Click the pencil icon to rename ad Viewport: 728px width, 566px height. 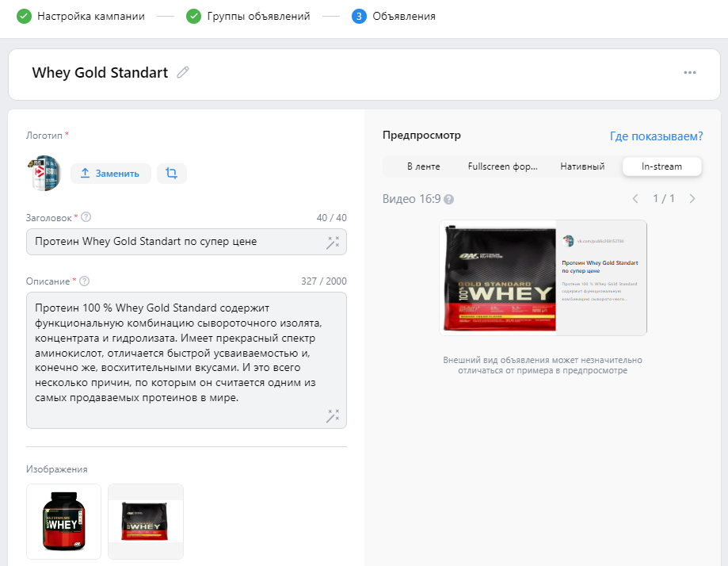(x=183, y=73)
